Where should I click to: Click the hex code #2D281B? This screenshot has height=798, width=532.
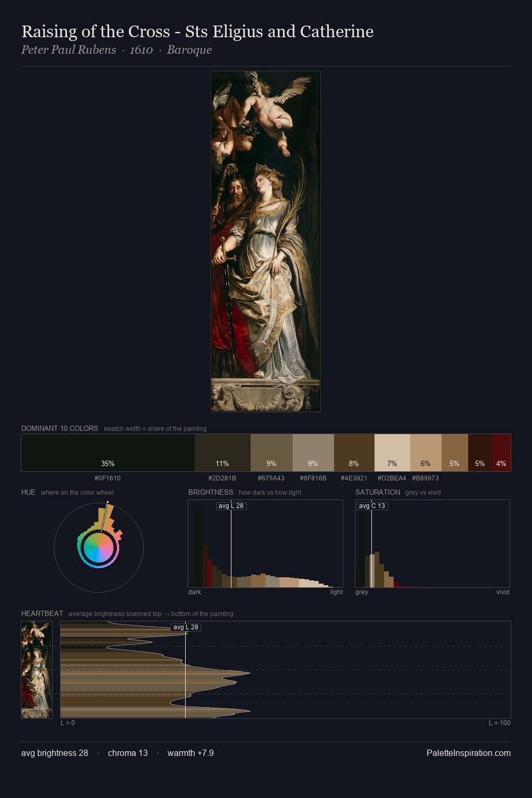point(222,478)
